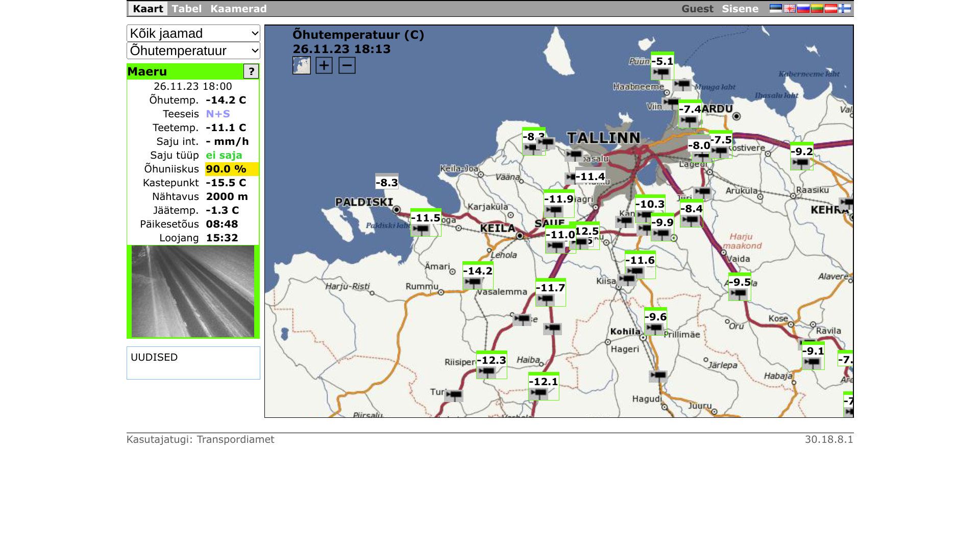Select the Russian flag language icon

pos(803,8)
